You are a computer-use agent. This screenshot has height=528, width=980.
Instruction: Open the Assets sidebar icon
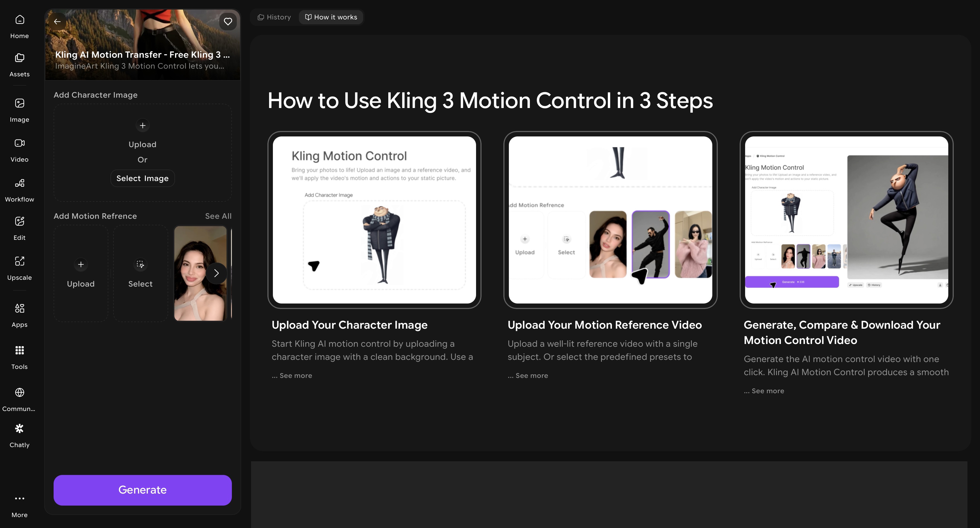19,65
